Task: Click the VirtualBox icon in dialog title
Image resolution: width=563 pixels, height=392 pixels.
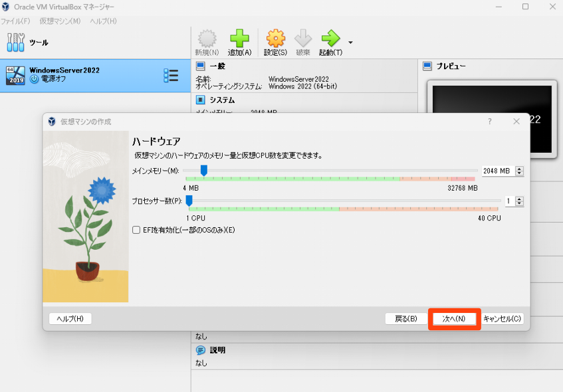Action: click(x=52, y=122)
